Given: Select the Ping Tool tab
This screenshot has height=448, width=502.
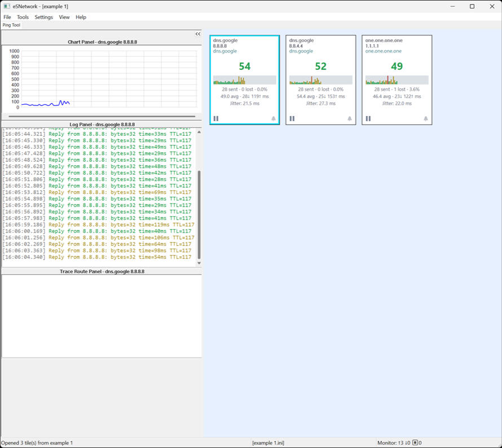Looking at the screenshot, I should pyautogui.click(x=11, y=25).
